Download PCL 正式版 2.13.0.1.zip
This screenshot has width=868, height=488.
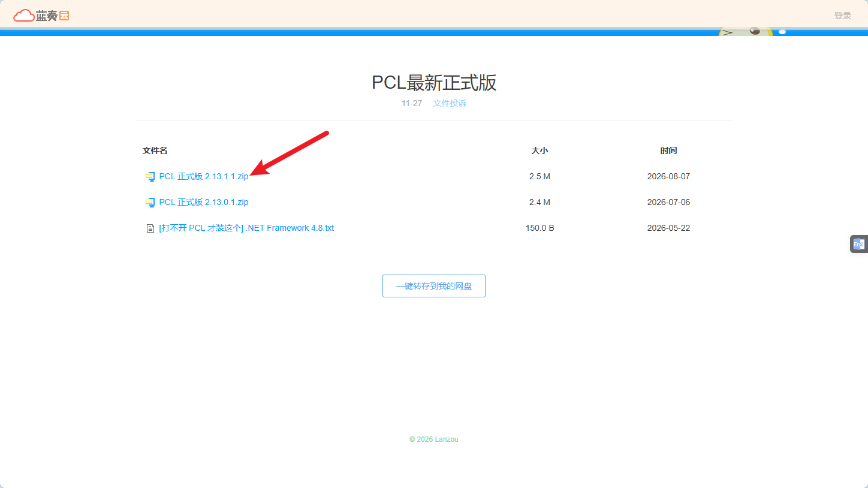coord(204,203)
